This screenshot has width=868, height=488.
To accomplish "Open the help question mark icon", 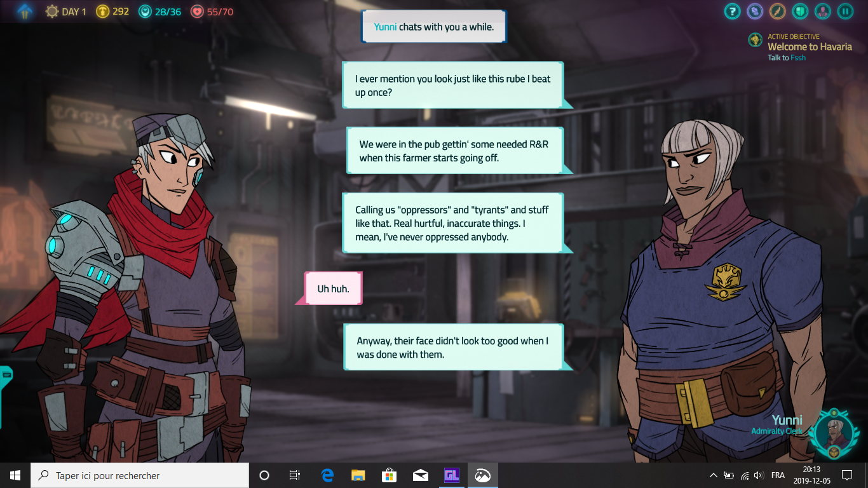I will coord(733,11).
